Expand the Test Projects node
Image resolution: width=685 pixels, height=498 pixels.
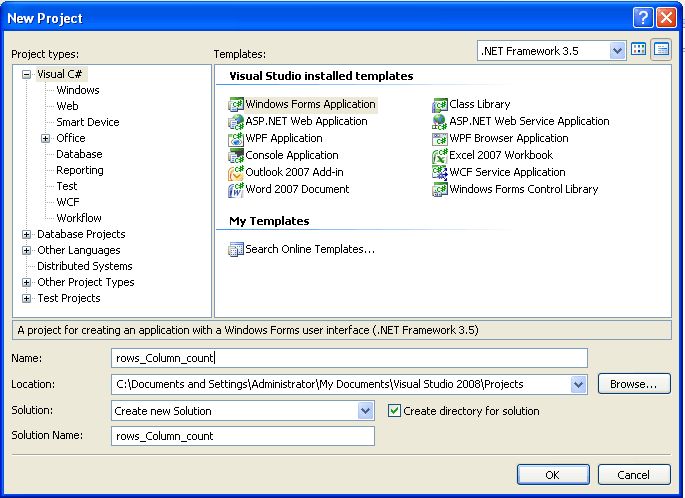[27, 298]
